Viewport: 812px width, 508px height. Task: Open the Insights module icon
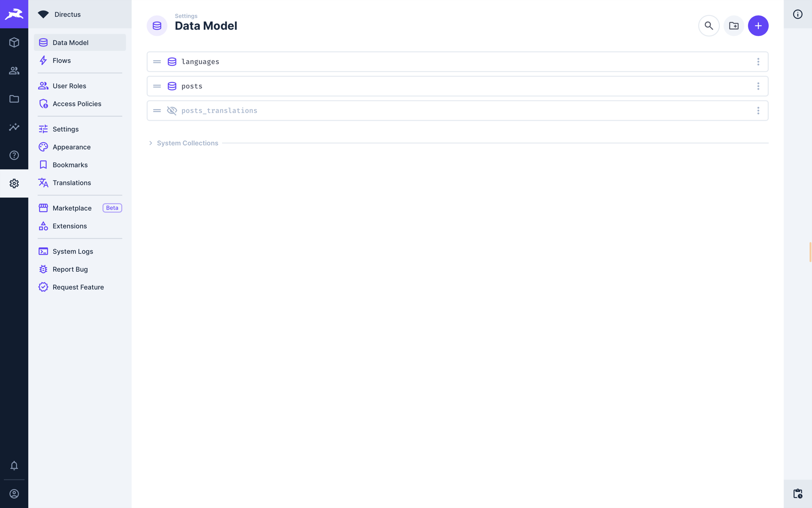pyautogui.click(x=14, y=127)
